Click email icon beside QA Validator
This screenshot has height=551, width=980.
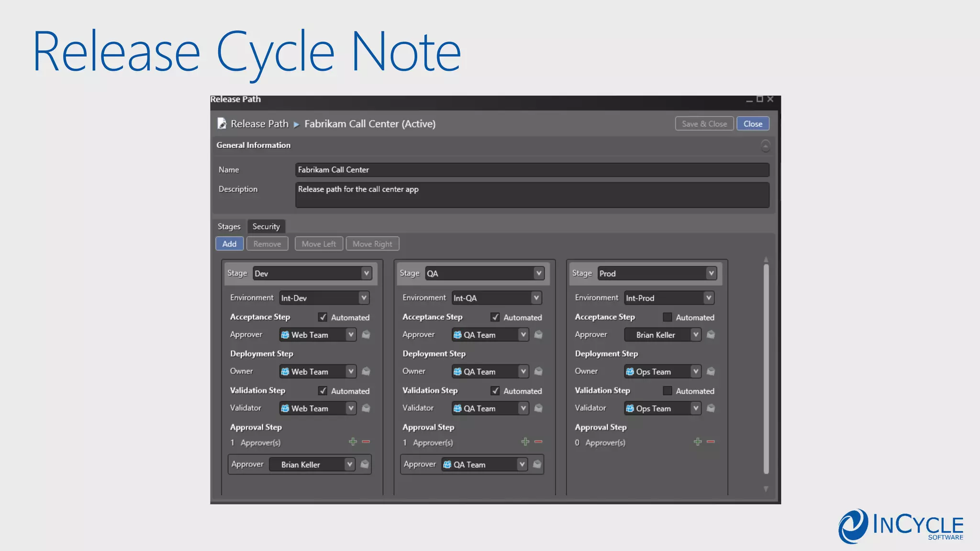pos(538,408)
